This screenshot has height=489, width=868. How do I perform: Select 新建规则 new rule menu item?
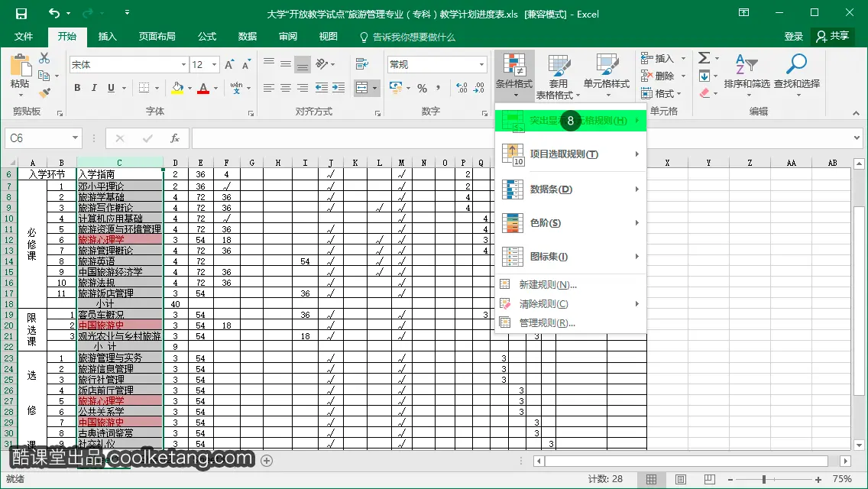(571, 285)
